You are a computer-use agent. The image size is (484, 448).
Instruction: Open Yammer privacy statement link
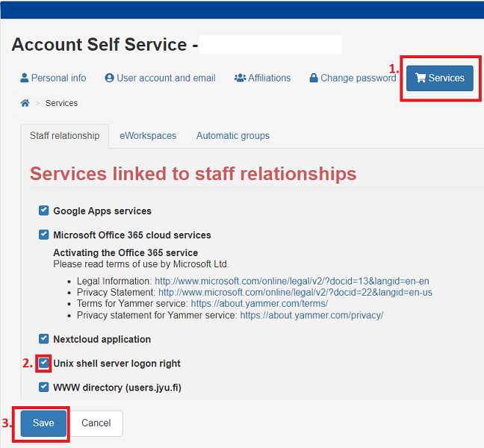pos(311,316)
